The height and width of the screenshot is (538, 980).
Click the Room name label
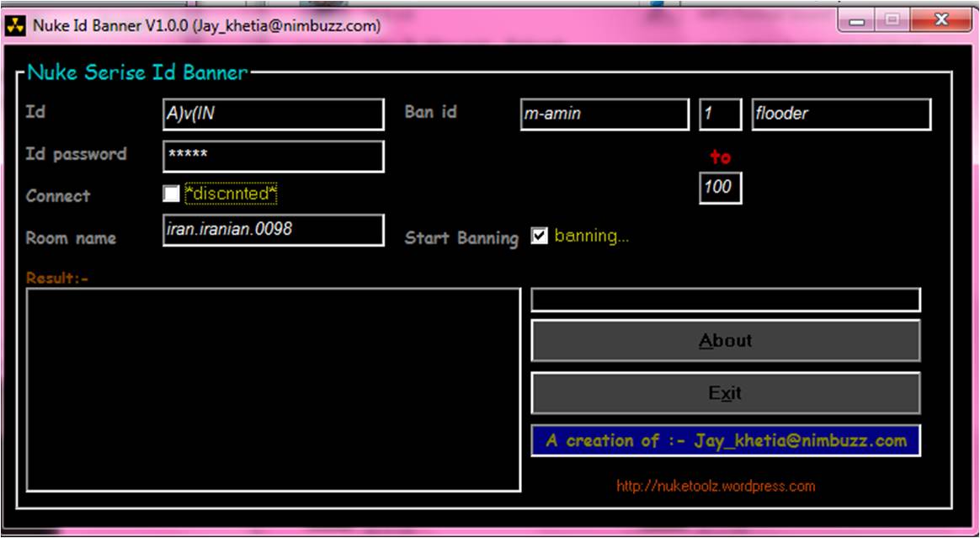pyautogui.click(x=71, y=238)
